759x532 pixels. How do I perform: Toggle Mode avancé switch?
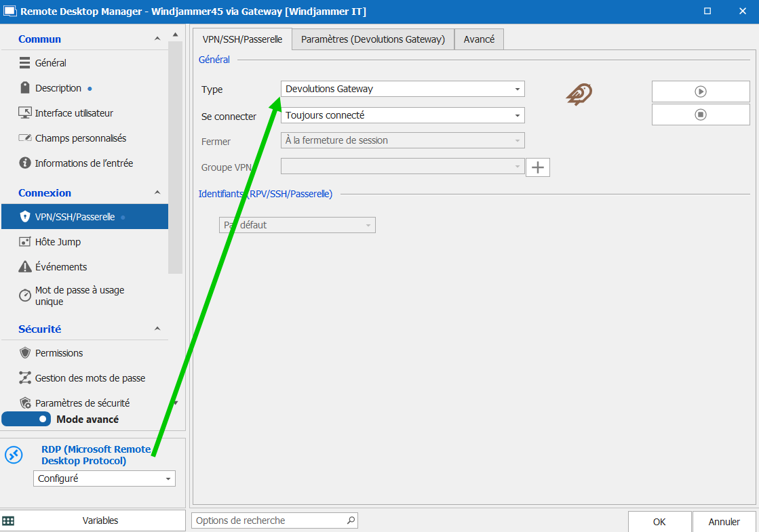(x=26, y=420)
